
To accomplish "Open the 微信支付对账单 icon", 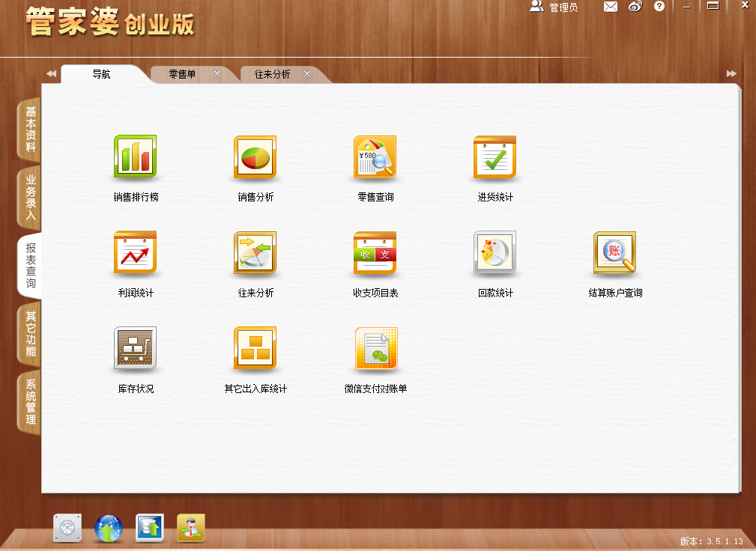I will click(x=376, y=348).
